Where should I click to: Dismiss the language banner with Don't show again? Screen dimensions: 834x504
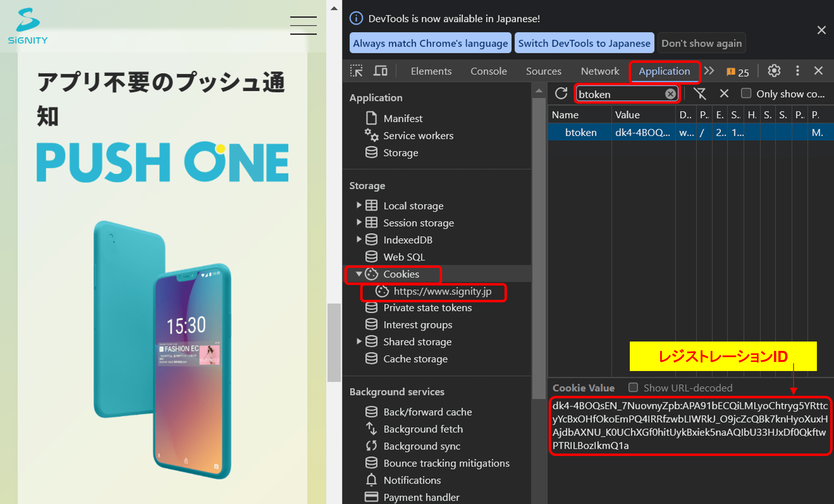(701, 42)
